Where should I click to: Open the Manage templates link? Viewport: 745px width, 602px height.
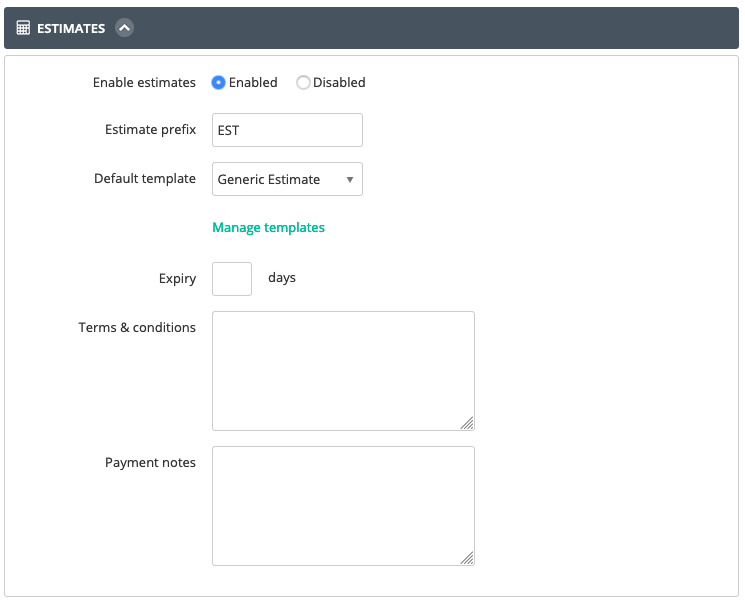[268, 228]
